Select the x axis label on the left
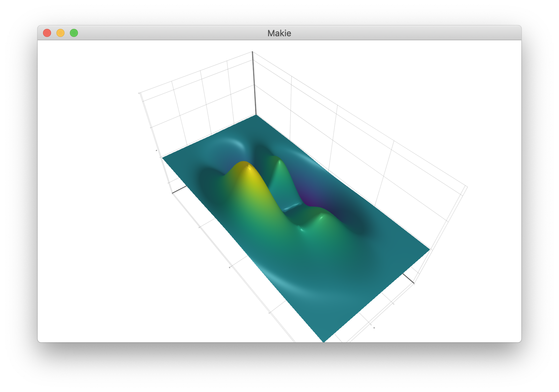Viewport: 559px width, 392px height. [x=157, y=151]
